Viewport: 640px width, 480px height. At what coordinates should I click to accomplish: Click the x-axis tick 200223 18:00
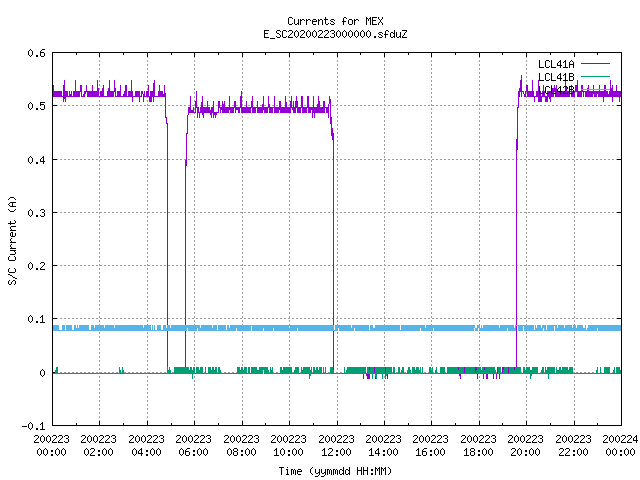(x=478, y=445)
